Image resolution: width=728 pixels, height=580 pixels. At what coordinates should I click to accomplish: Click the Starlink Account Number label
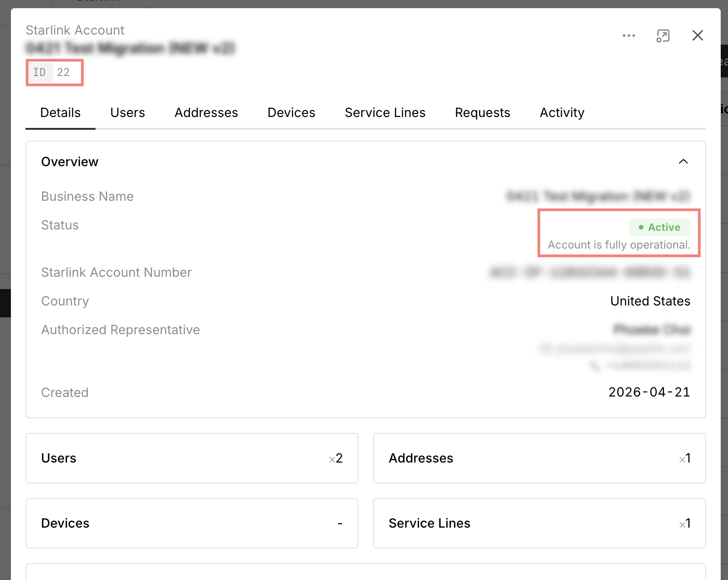(x=116, y=272)
